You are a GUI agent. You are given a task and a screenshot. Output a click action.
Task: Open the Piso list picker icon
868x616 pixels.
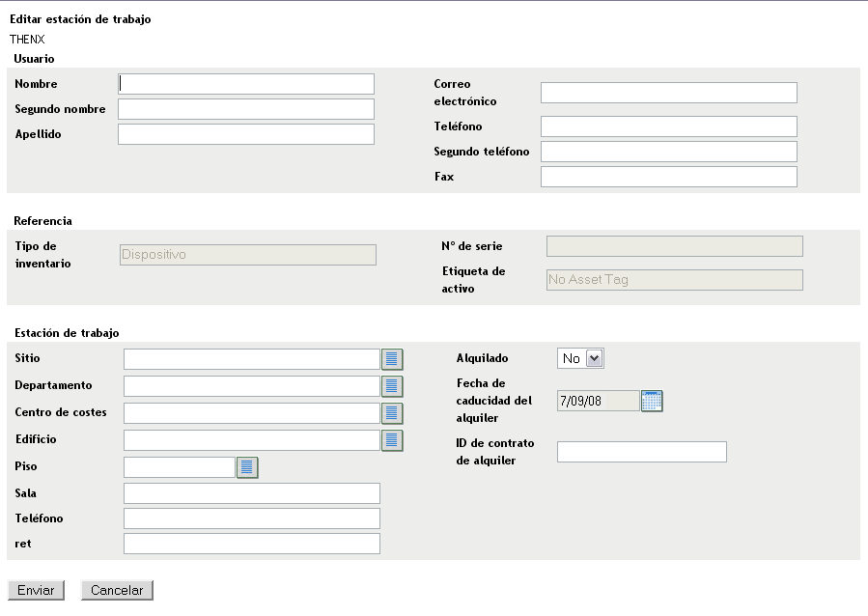point(247,467)
